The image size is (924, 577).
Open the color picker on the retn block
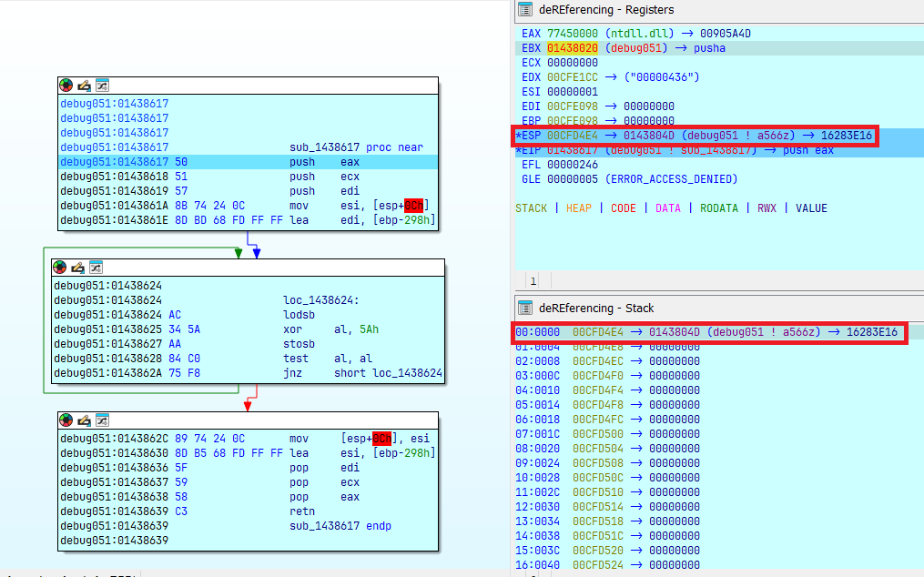point(66,420)
